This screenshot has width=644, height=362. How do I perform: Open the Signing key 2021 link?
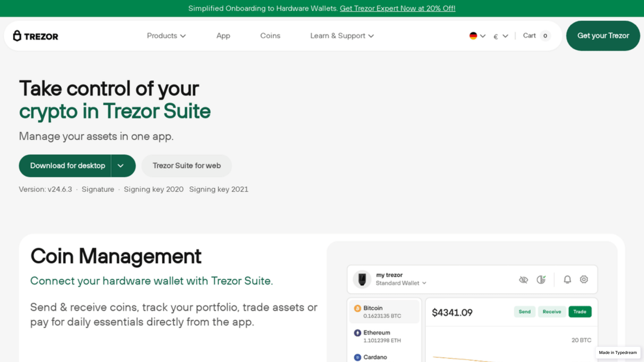219,189
